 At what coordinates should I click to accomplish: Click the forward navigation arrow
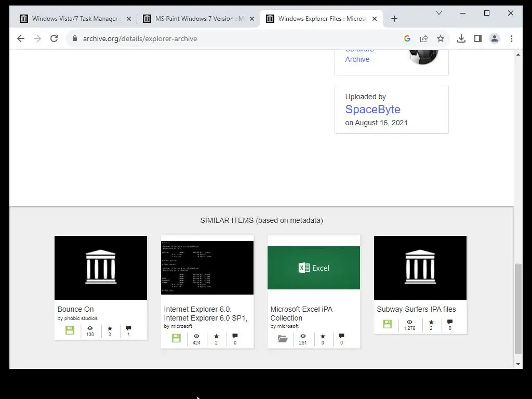[37, 38]
